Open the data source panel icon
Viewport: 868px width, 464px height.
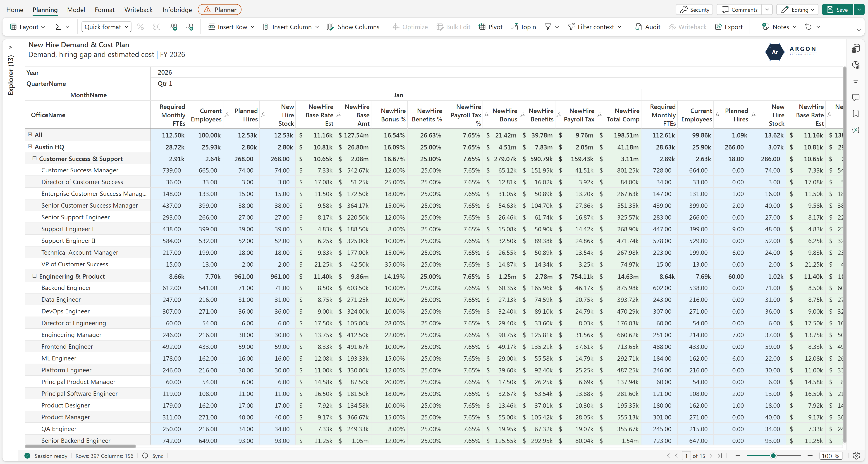point(856,48)
